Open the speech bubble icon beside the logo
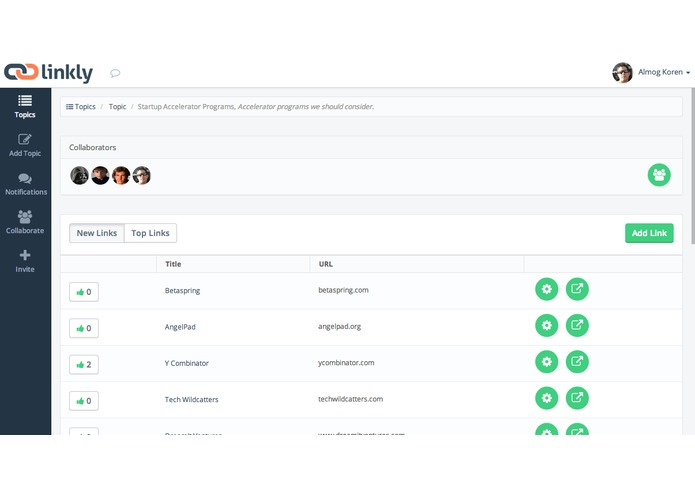695x494 pixels. (115, 73)
